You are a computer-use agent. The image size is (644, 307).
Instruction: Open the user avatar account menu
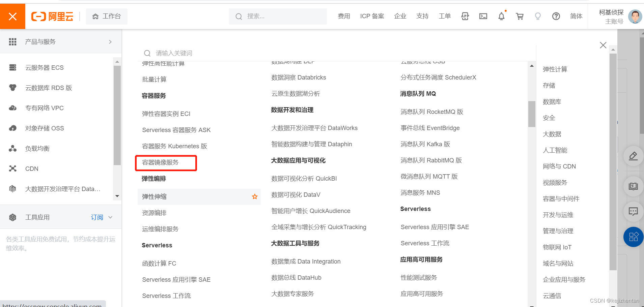pos(635,17)
